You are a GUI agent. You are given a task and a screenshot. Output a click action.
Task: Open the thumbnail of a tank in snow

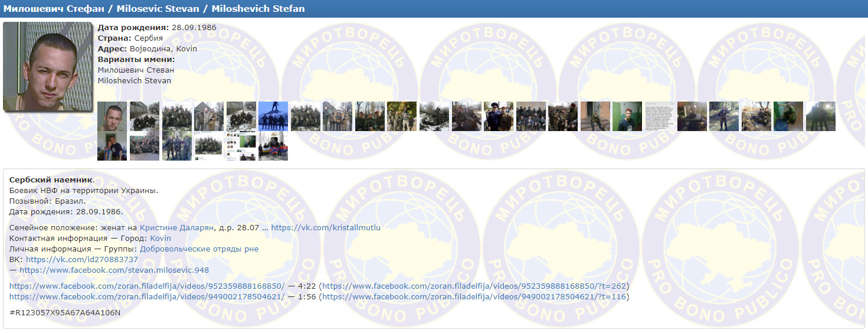(434, 116)
